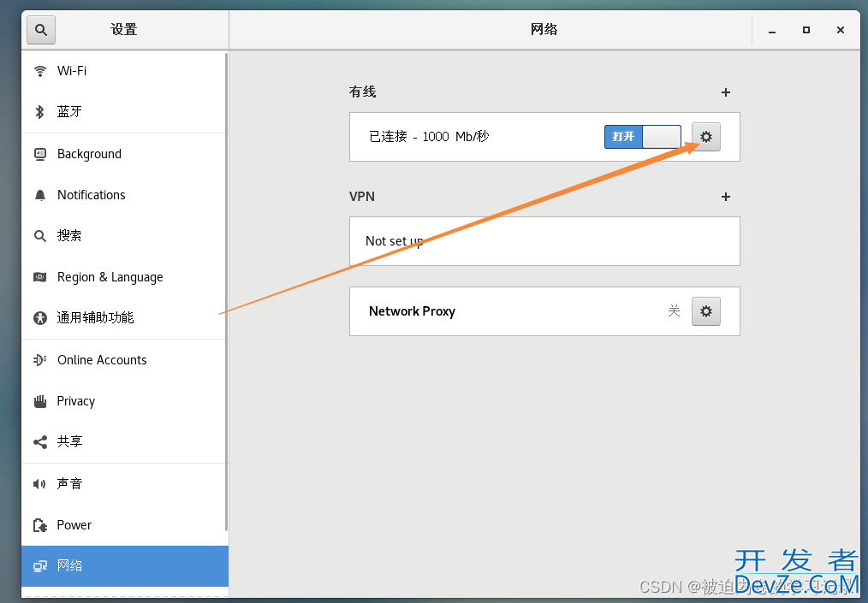Image resolution: width=868 pixels, height=603 pixels.
Task: Click the Network Proxy label
Action: click(412, 311)
